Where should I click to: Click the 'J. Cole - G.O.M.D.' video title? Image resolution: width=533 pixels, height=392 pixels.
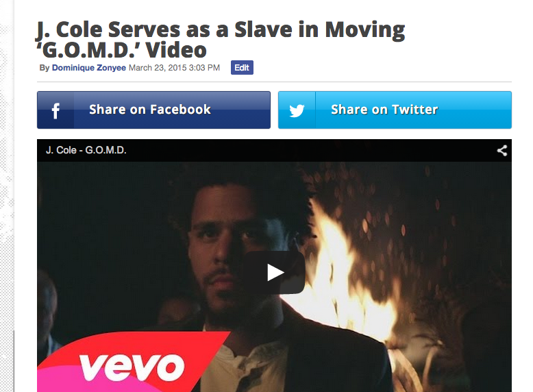coord(86,150)
